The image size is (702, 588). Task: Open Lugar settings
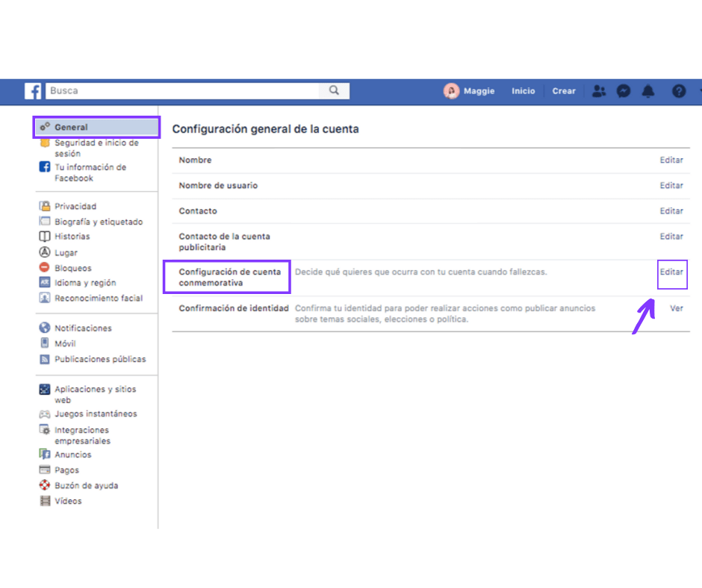click(x=66, y=253)
